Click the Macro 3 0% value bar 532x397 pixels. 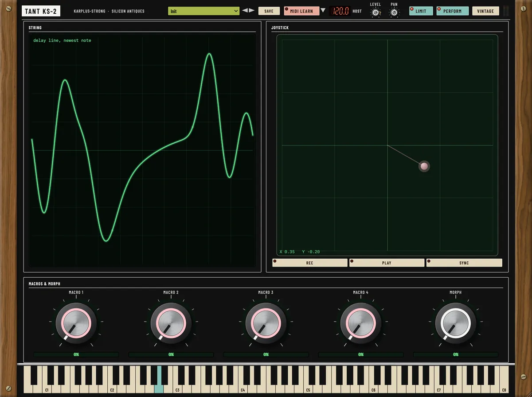[266, 355]
